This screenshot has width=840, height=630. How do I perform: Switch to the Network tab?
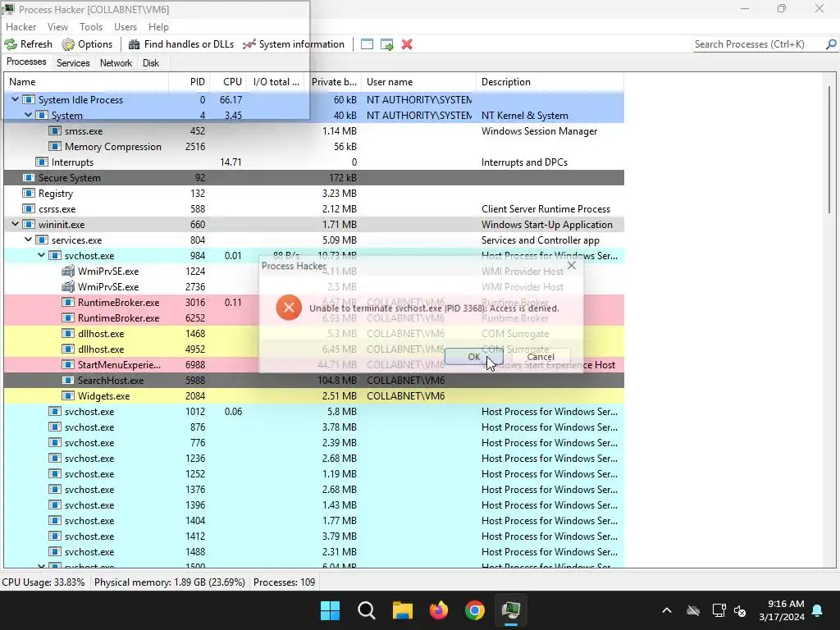coord(116,62)
